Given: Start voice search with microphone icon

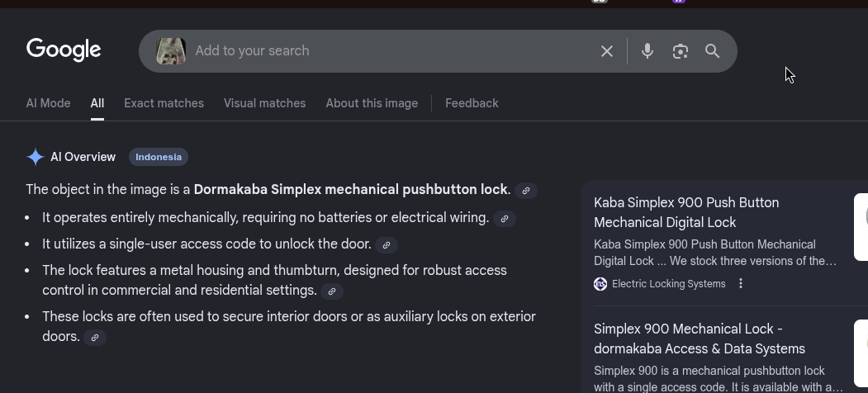Looking at the screenshot, I should (x=647, y=51).
